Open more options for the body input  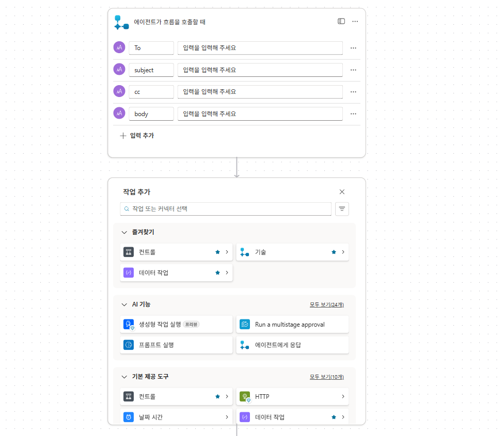pos(353,114)
